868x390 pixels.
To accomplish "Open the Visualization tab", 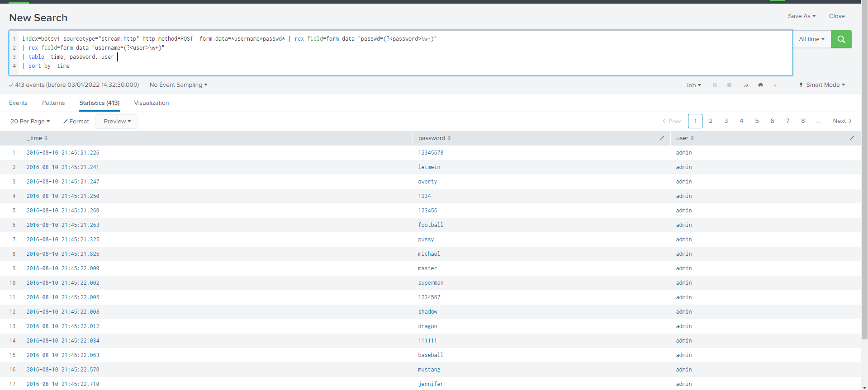I will (x=151, y=103).
